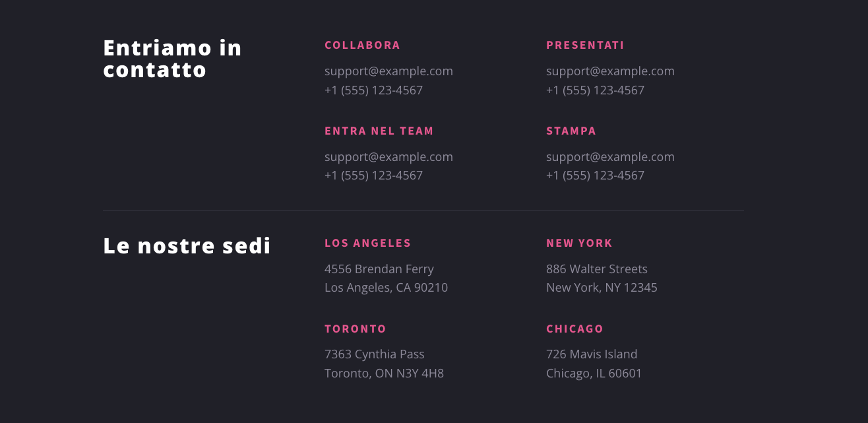This screenshot has width=868, height=423.
Task: Click the 726 Mavis Island address
Action: [592, 354]
